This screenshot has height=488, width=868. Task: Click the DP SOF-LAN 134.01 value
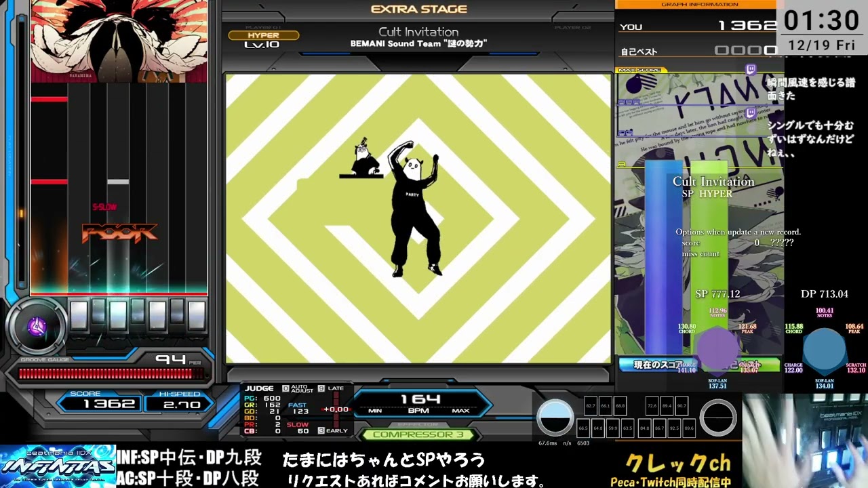(825, 386)
